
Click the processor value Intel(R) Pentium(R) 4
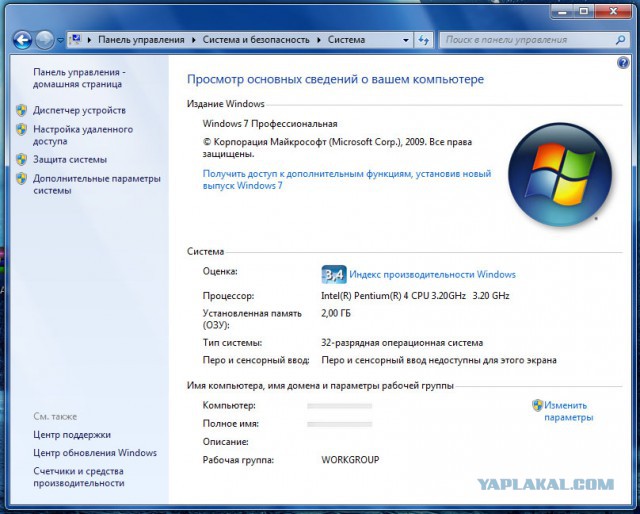tap(415, 296)
